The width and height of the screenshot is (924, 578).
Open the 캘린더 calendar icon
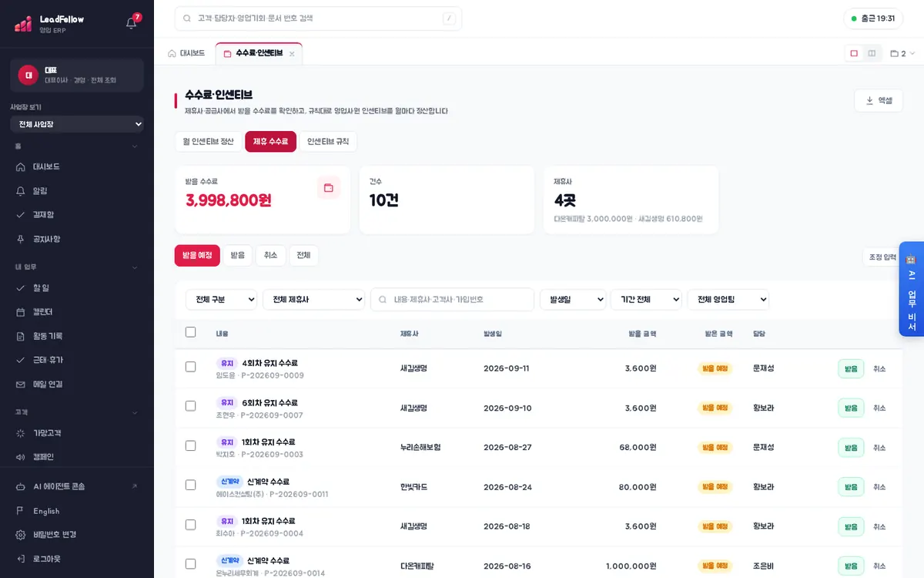tap(21, 312)
